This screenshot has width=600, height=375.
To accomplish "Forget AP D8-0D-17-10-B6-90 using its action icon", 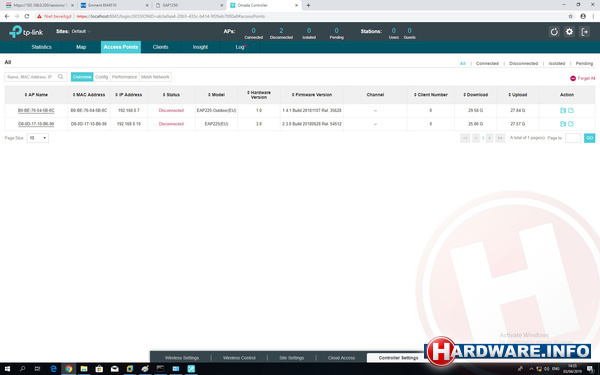I will coord(571,124).
